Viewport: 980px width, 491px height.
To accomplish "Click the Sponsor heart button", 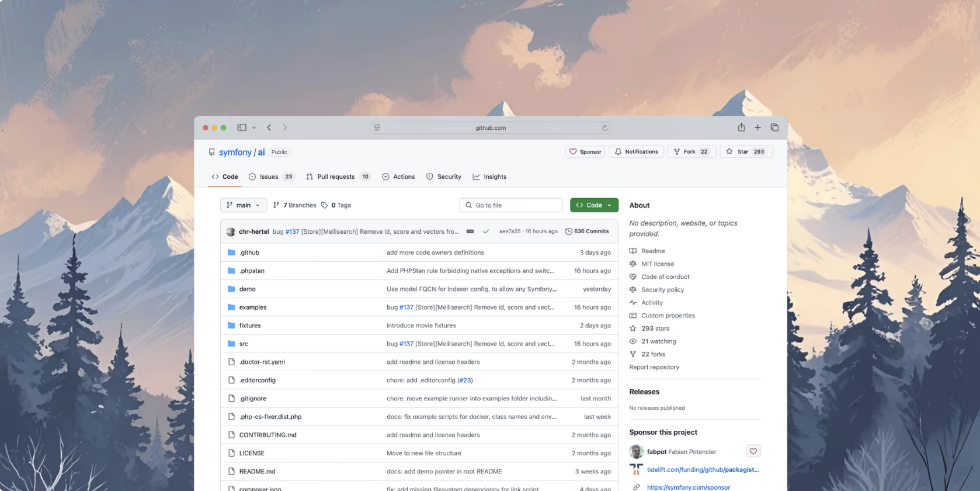I will click(x=585, y=151).
